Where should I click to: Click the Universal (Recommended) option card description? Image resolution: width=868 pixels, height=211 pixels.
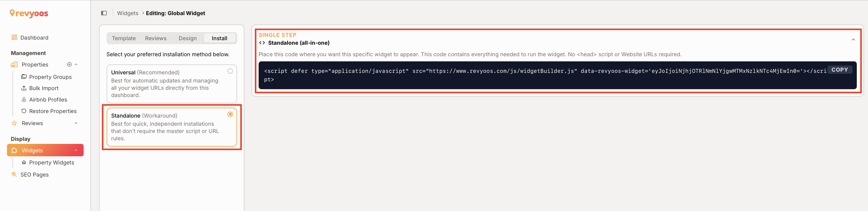165,88
